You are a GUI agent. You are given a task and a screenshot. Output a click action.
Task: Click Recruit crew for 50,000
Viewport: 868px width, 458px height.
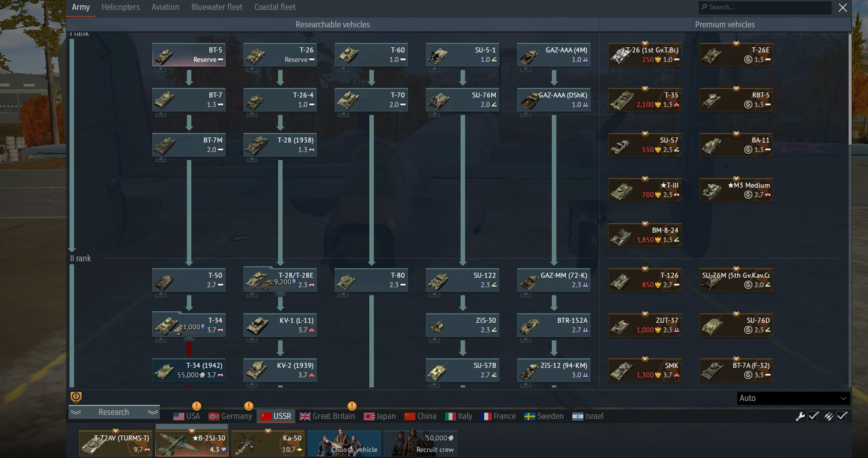click(420, 443)
